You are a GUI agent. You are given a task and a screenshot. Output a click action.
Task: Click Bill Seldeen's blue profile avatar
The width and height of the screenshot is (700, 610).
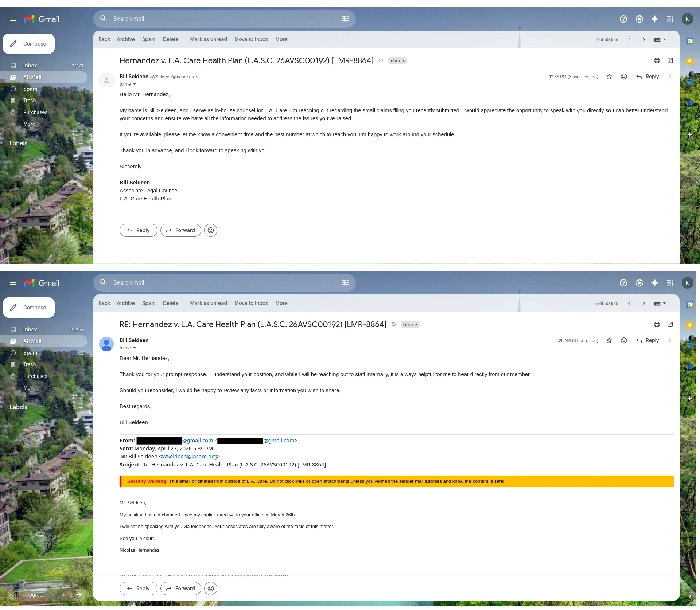tap(106, 344)
